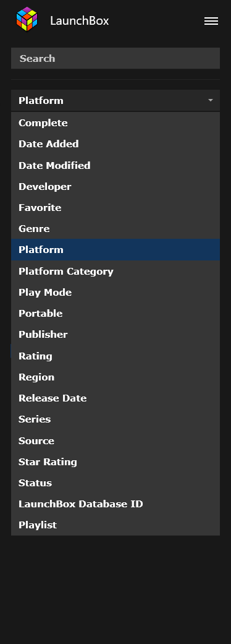Select Publisher in the dropdown
Screen dimensions: 231x644
click(115, 335)
